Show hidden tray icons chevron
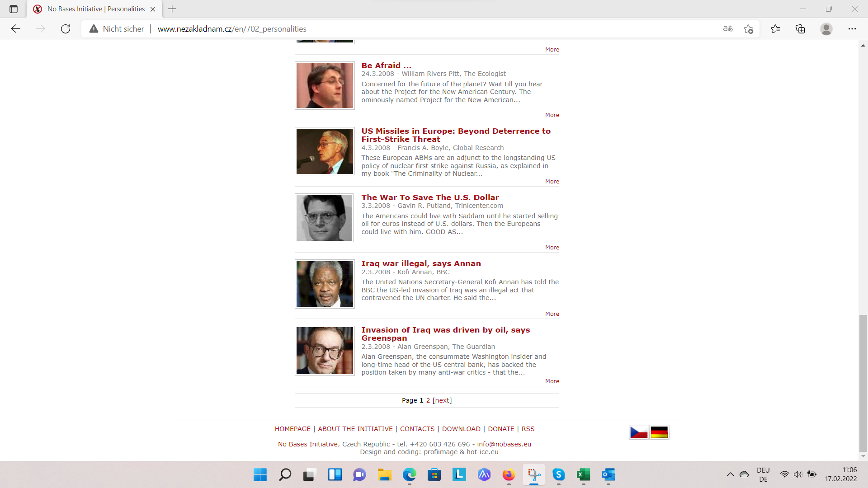 pyautogui.click(x=730, y=474)
